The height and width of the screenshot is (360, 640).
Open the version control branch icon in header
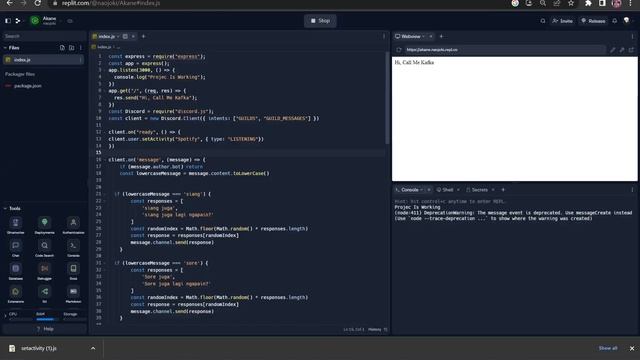point(18,20)
